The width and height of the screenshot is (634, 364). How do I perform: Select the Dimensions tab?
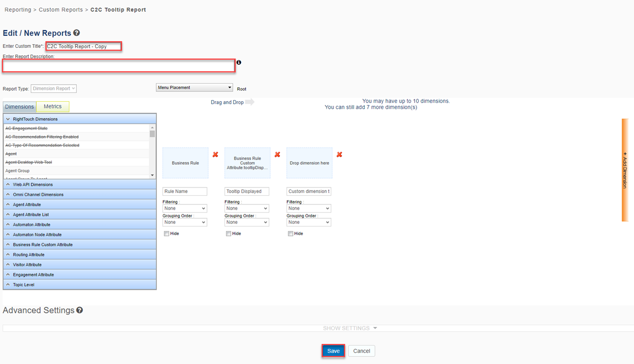20,107
